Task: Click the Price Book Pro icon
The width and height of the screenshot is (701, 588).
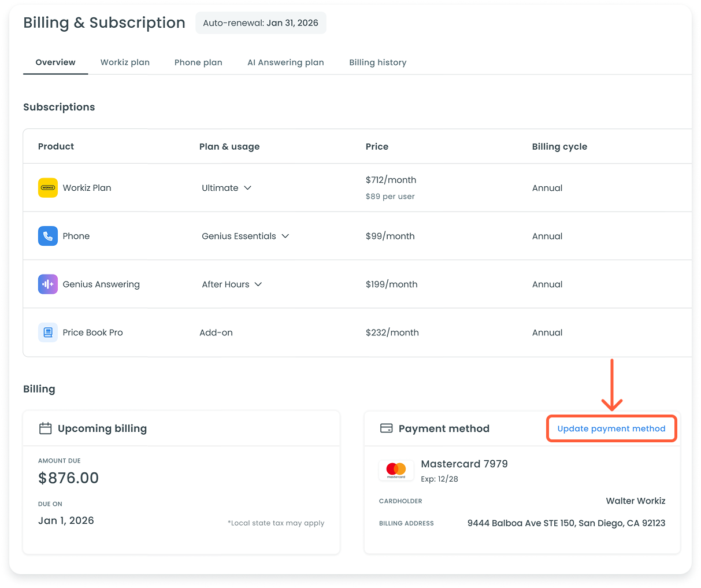Action: pos(48,332)
